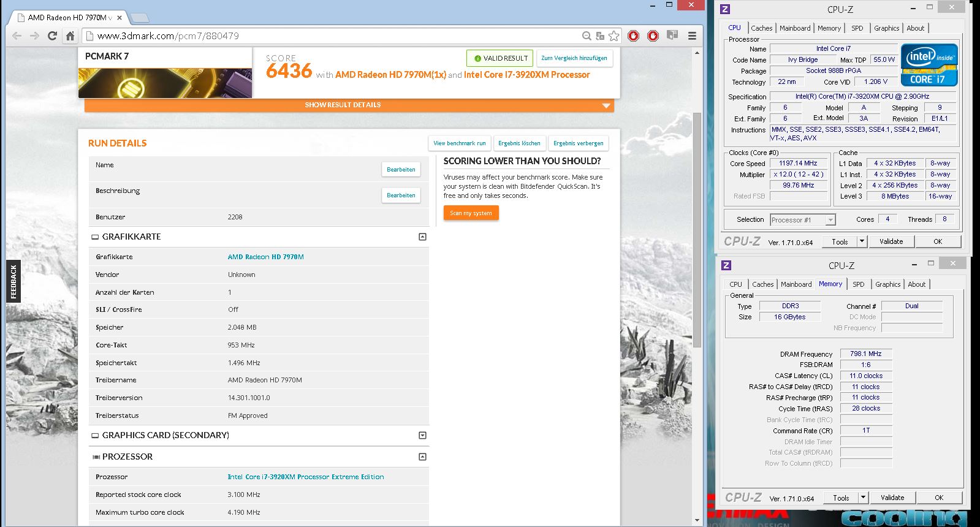
Task: Click the browser address bar URL
Action: tap(169, 36)
